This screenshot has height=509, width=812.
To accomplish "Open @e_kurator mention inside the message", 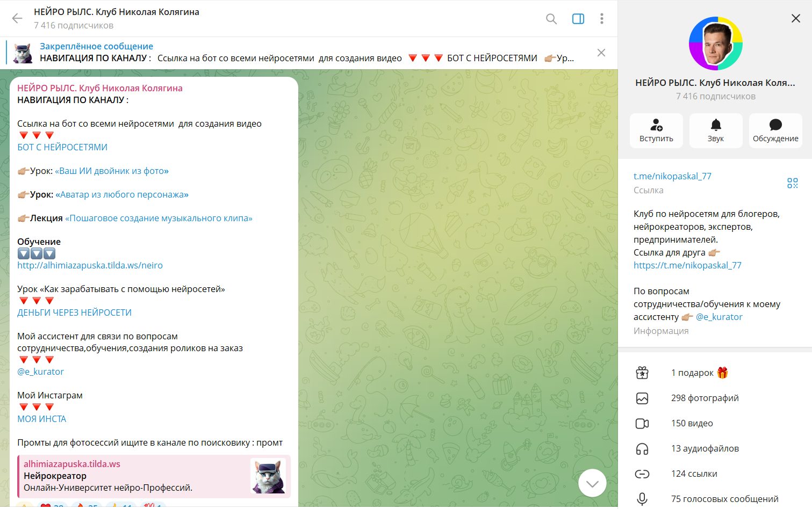I will tap(40, 372).
